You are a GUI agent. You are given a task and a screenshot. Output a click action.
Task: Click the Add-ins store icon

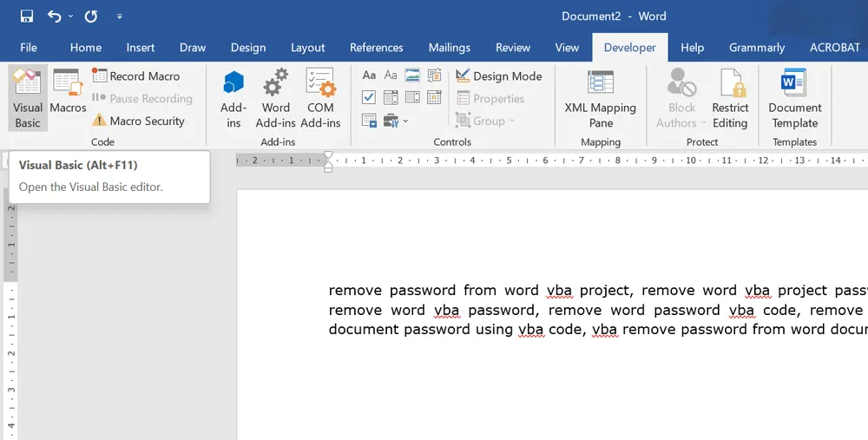[233, 98]
